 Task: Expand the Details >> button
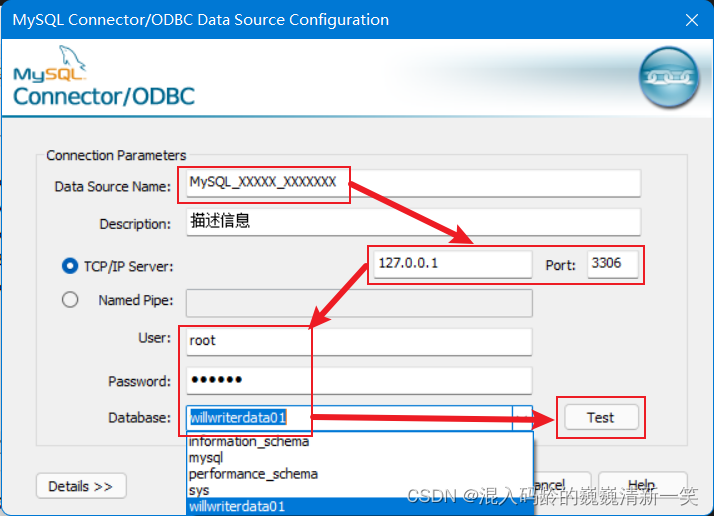coord(81,486)
